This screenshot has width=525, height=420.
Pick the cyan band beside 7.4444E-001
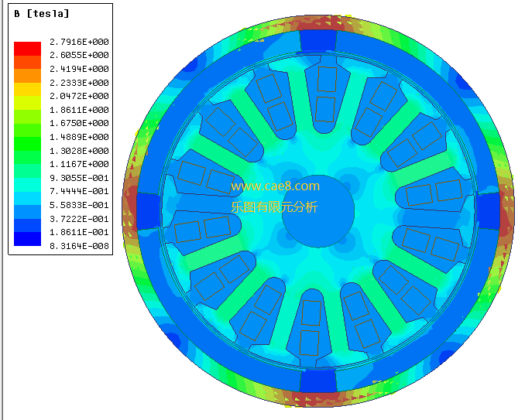tap(27, 185)
